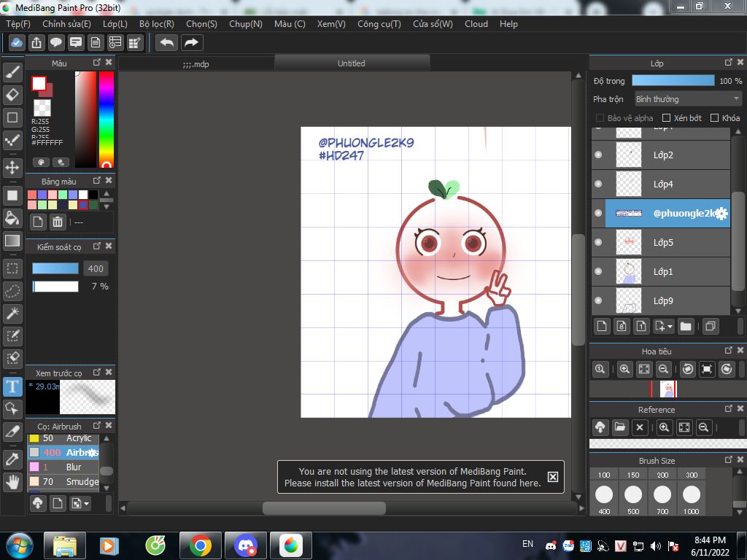The image size is (747, 560).
Task: Create a new layer in the Lớp panel
Action: point(602,326)
